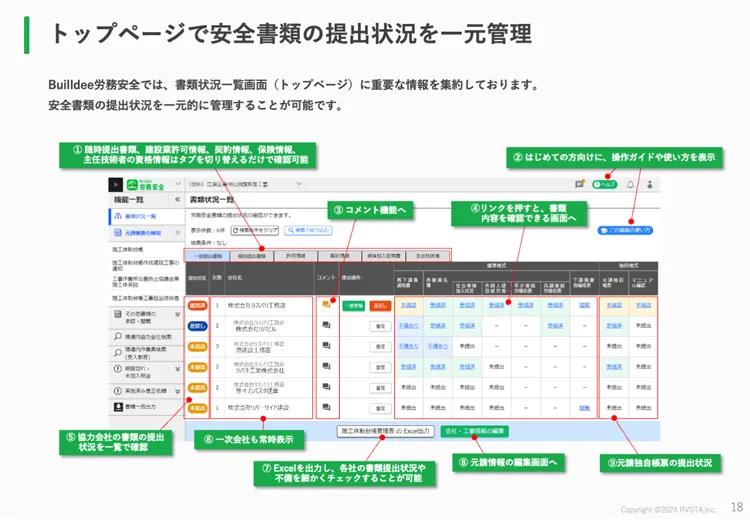Open notifications via the bell icon
Screen dimensions: 750x520
[x=630, y=184]
